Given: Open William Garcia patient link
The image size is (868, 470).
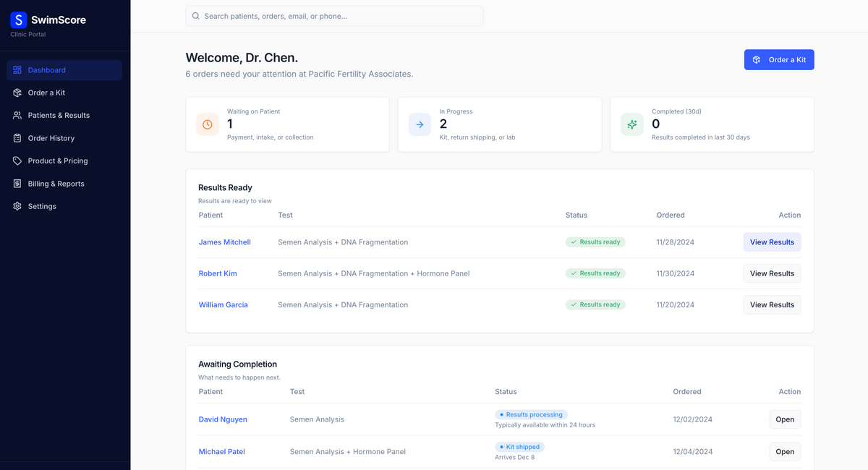Looking at the screenshot, I should (x=224, y=304).
